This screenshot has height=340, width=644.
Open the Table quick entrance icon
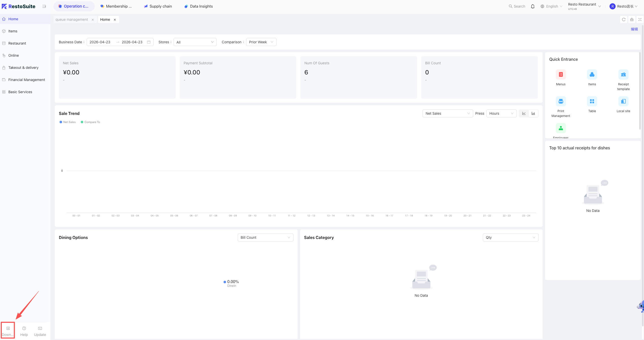(x=592, y=101)
